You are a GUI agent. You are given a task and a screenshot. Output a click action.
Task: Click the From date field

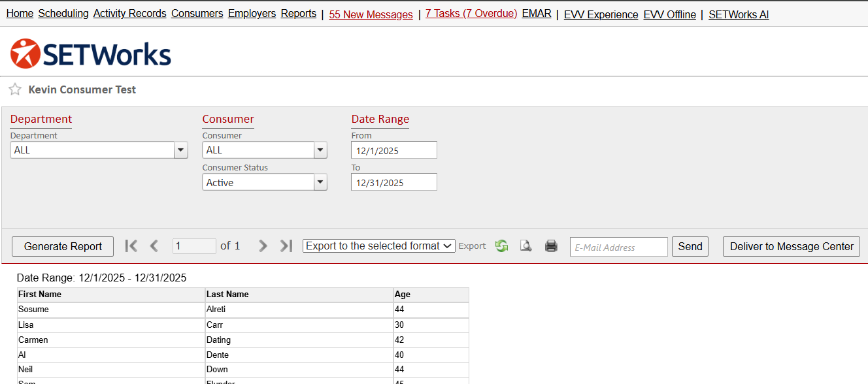pos(393,150)
